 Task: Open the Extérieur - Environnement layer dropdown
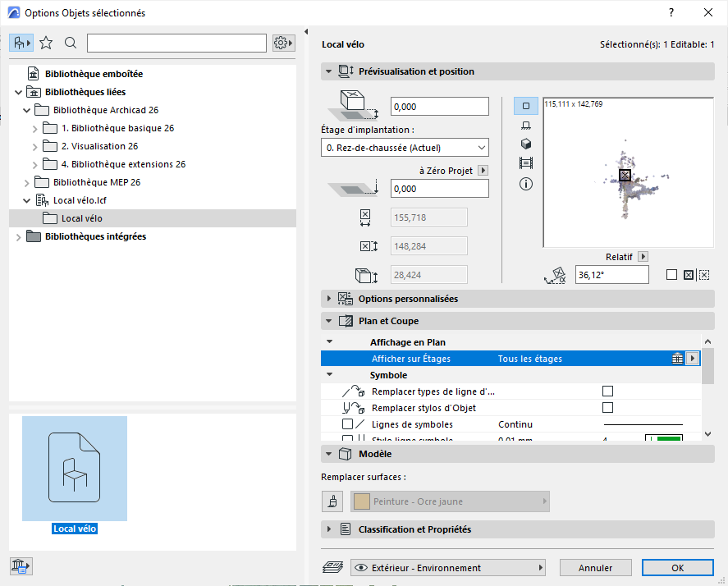(x=448, y=568)
